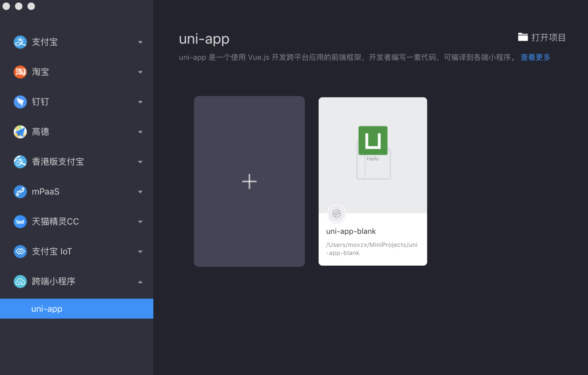Expand the 高德 section arrow

click(140, 132)
